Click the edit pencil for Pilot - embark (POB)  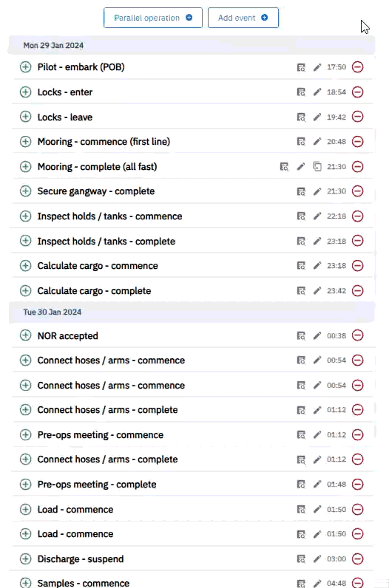pos(317,67)
